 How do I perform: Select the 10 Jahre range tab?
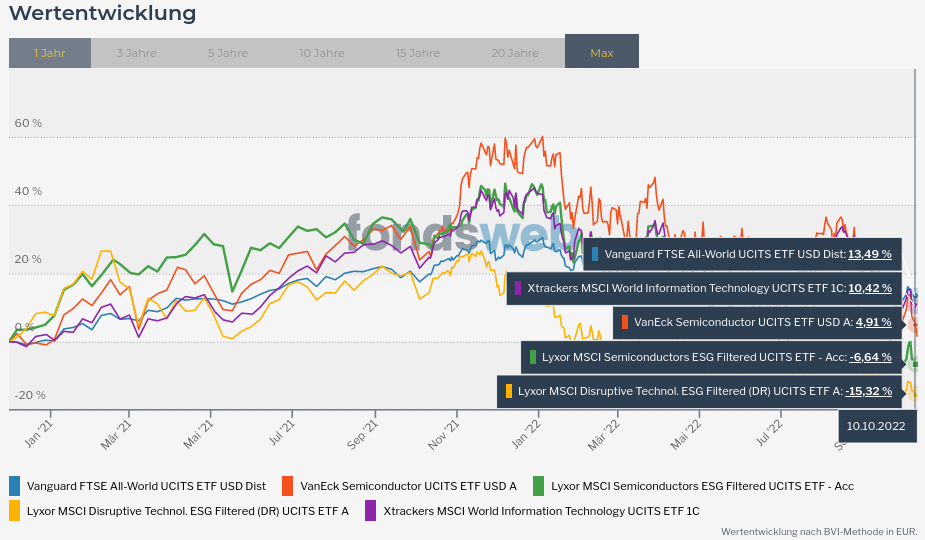[321, 53]
